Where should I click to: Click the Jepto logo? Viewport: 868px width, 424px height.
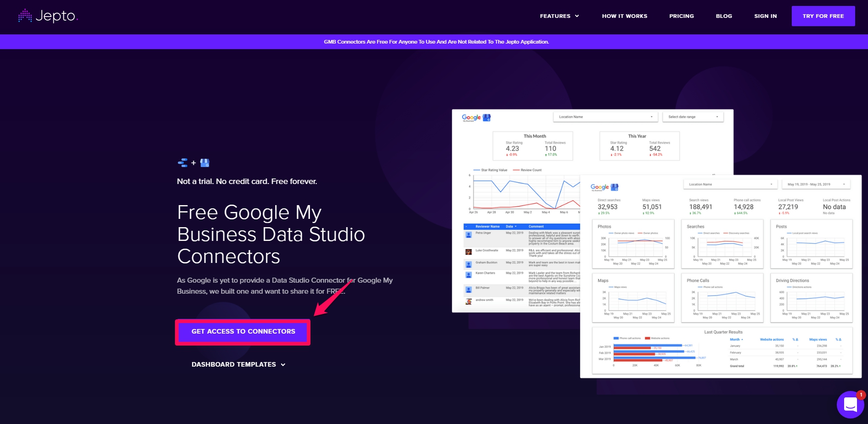coord(48,16)
